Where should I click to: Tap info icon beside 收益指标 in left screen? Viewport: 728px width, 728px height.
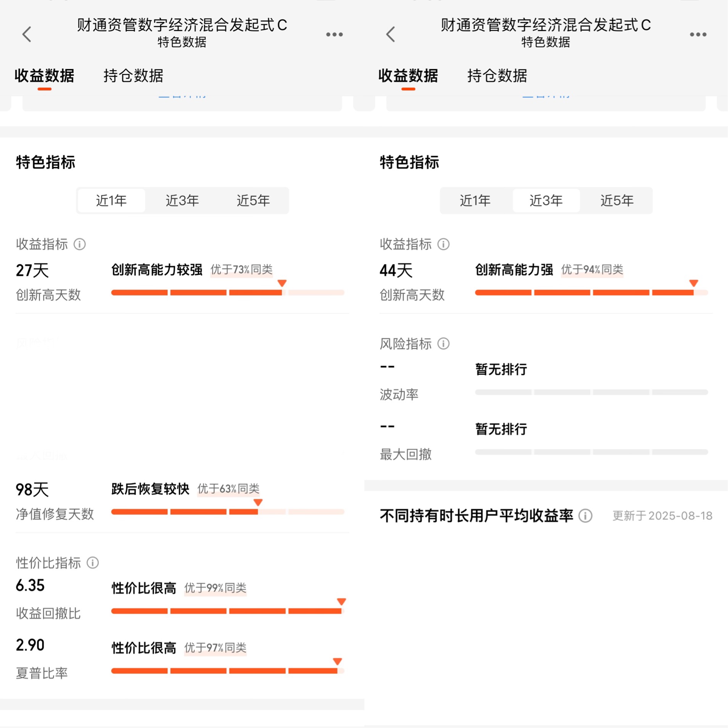[79, 244]
